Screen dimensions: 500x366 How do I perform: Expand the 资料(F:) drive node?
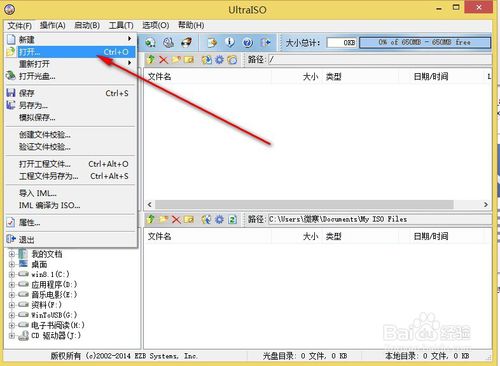coord(12,305)
